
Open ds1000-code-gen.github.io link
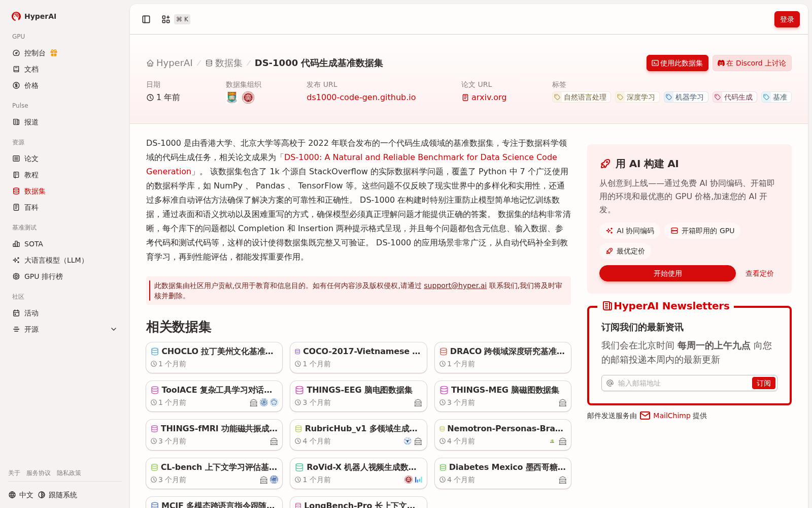click(361, 97)
